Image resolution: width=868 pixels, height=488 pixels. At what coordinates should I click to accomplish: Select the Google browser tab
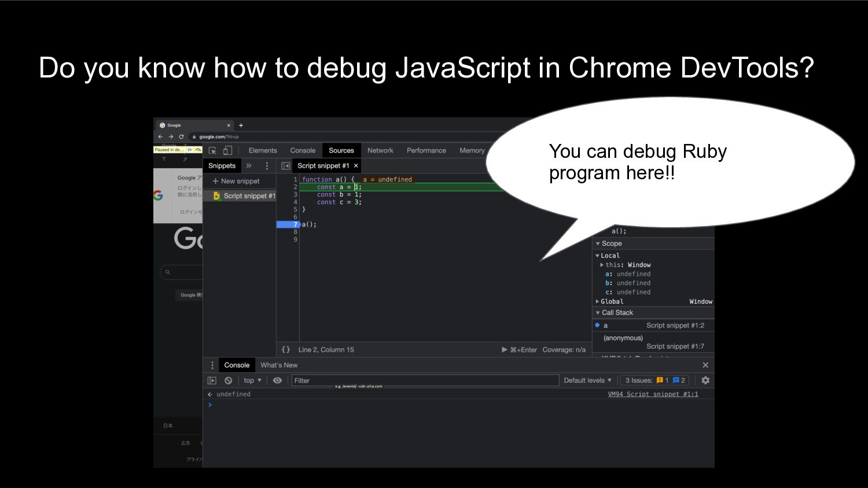click(194, 125)
